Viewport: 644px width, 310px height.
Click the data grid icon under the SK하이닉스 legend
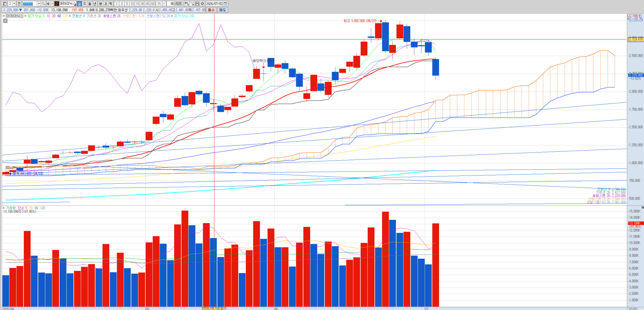pyautogui.click(x=5, y=21)
